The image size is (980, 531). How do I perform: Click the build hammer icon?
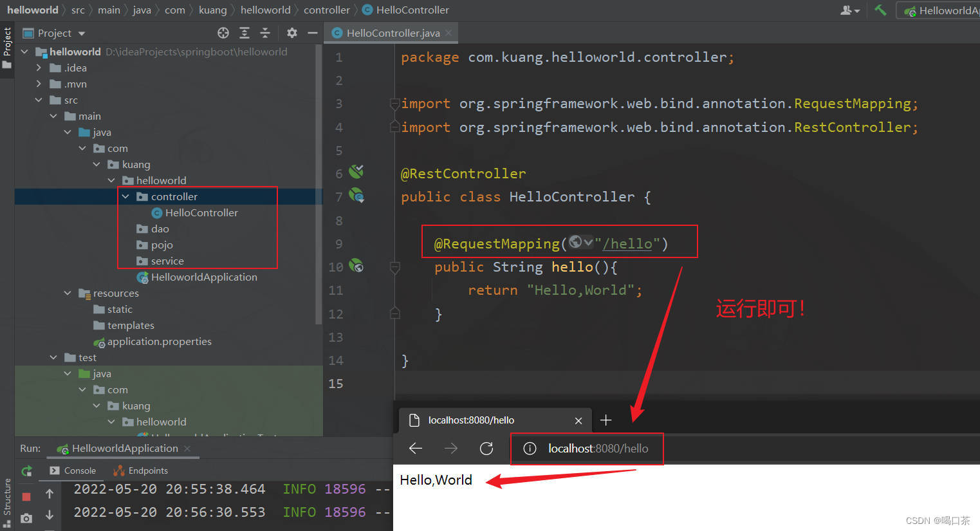(880, 10)
